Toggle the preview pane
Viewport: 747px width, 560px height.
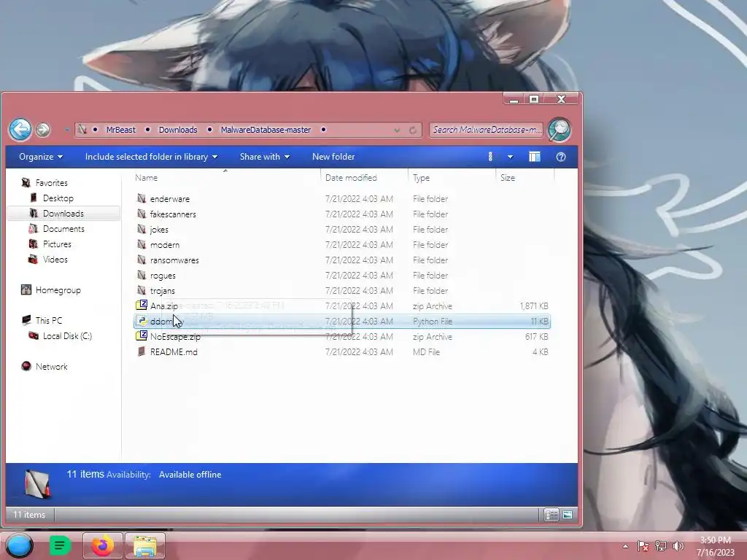pyautogui.click(x=535, y=157)
